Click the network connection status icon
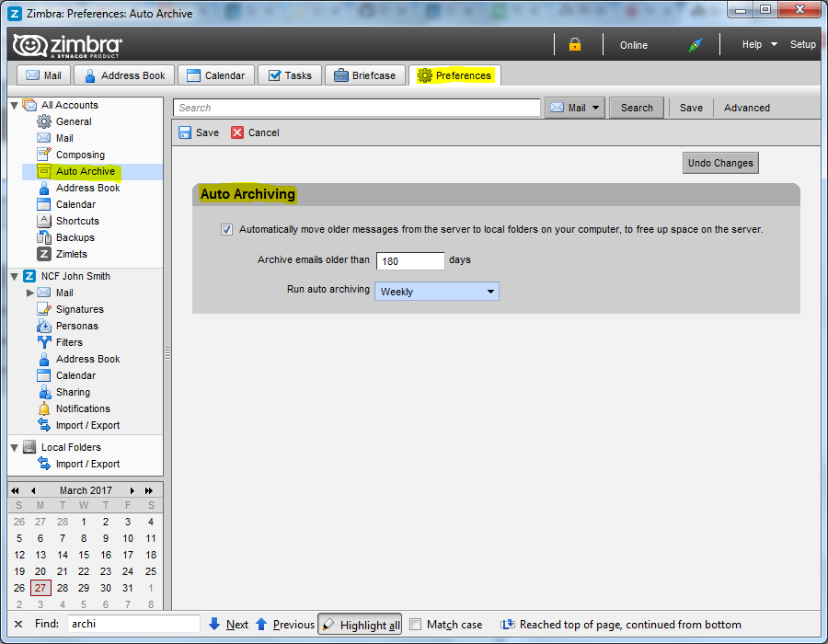Image resolution: width=828 pixels, height=644 pixels. 695,45
